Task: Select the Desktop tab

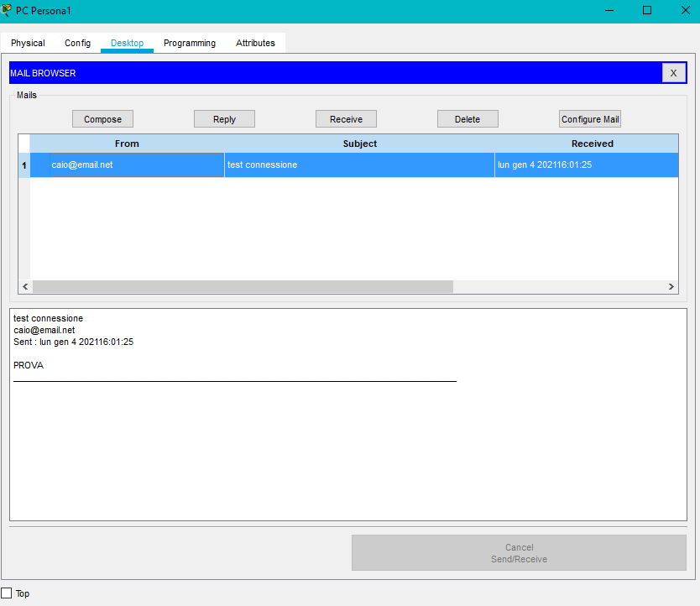Action: click(127, 43)
